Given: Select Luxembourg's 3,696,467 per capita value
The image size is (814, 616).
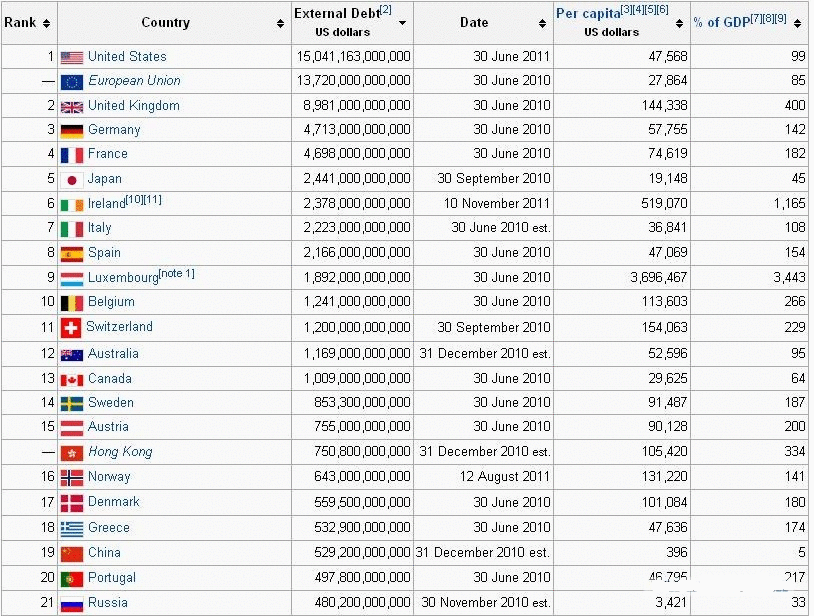Looking at the screenshot, I should 659,278.
